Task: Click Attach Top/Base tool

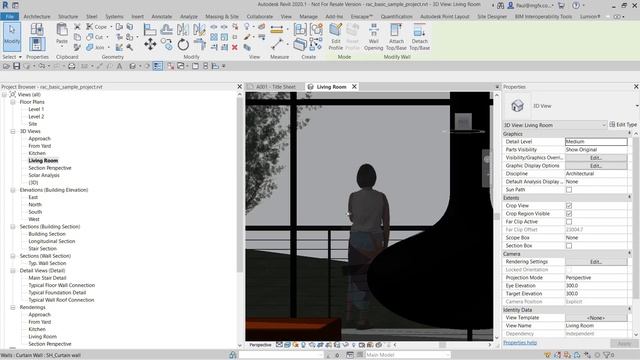Action: [396, 36]
